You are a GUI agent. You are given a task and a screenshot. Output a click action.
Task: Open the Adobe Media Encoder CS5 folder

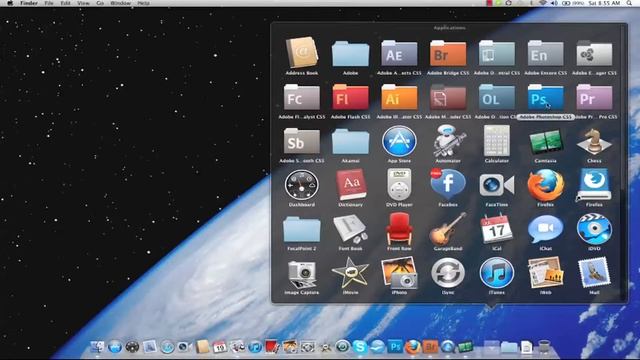pos(448,97)
